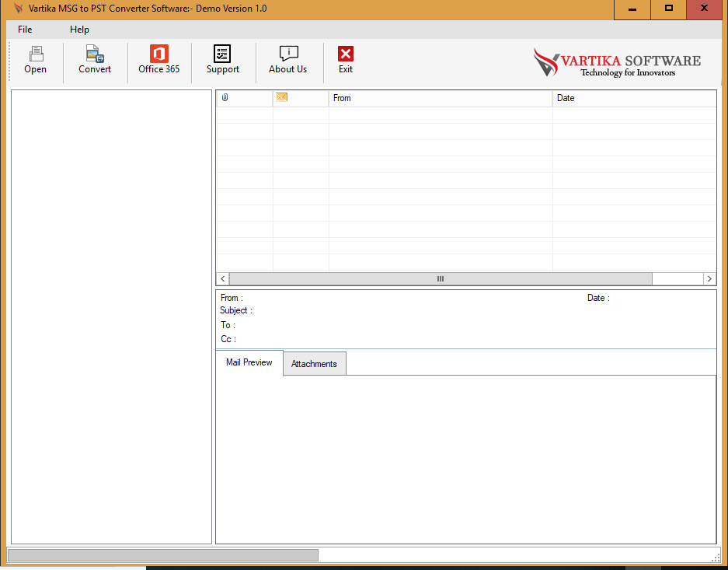Click the right arrow of horizontal scrollbar
This screenshot has height=570, width=728.
[709, 278]
